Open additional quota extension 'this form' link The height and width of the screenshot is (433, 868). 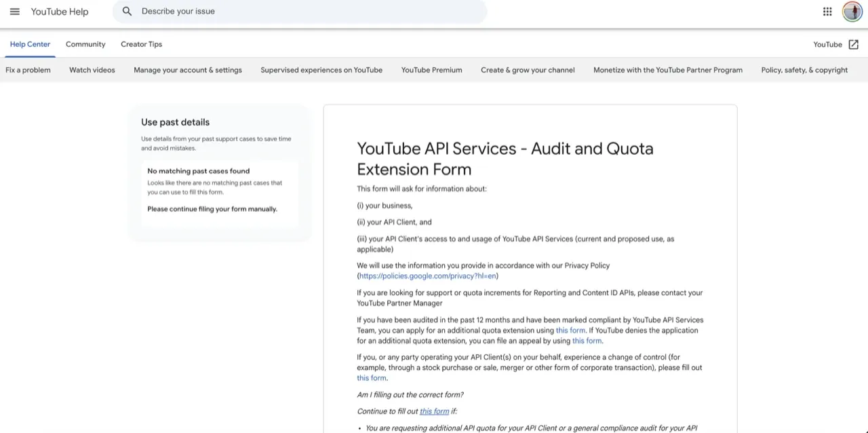click(x=570, y=331)
